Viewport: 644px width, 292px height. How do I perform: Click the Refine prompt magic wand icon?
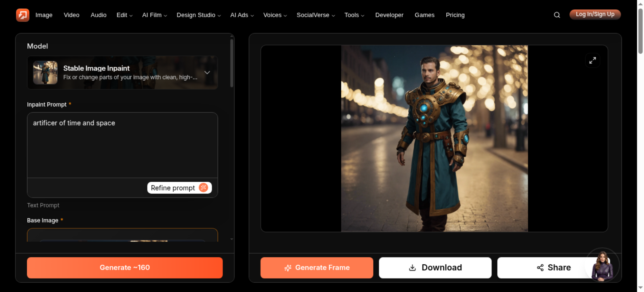204,187
